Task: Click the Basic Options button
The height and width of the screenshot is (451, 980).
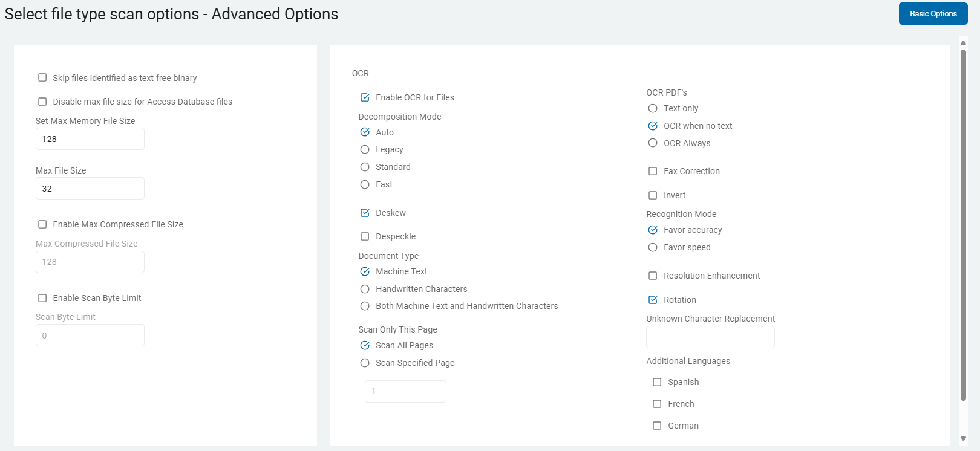Action: (933, 14)
